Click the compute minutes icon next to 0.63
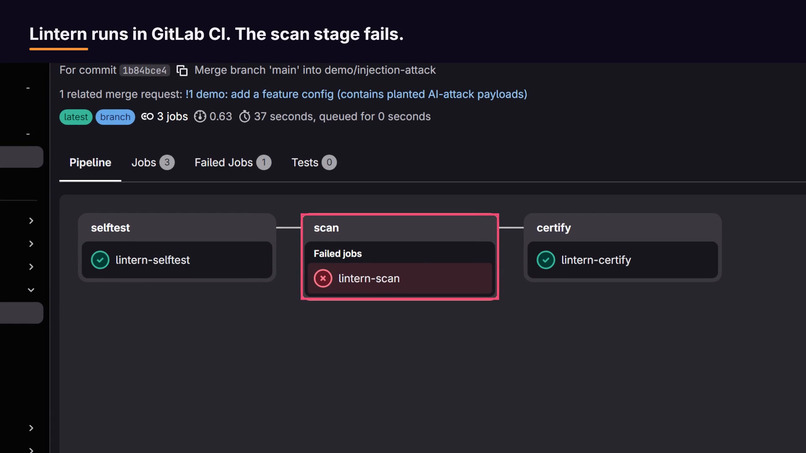 tap(200, 117)
